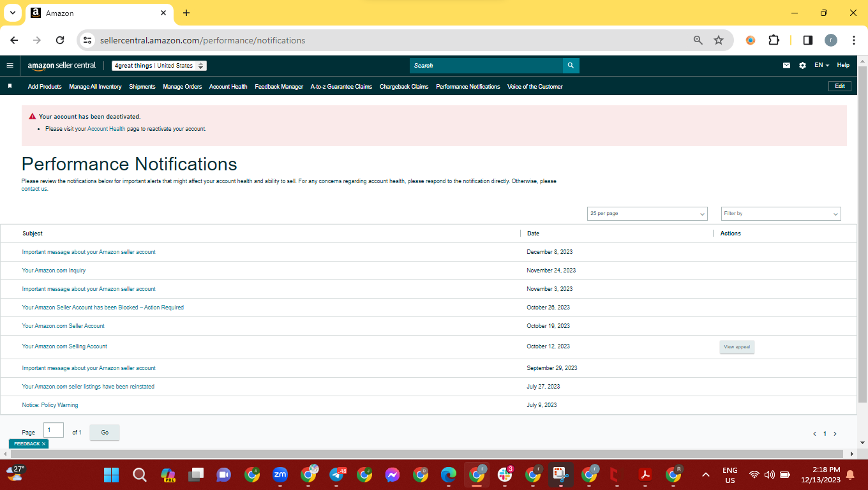Dismiss the FEEDBACK tab with its X
Screen dimensions: 868x490
coord(44,443)
